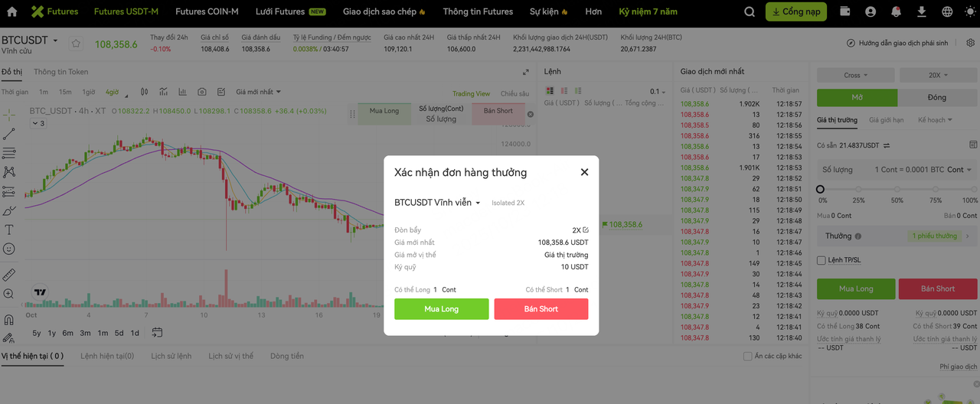This screenshot has width=980, height=404.
Task: Take a chart snapshot with camera icon
Action: coord(202,92)
